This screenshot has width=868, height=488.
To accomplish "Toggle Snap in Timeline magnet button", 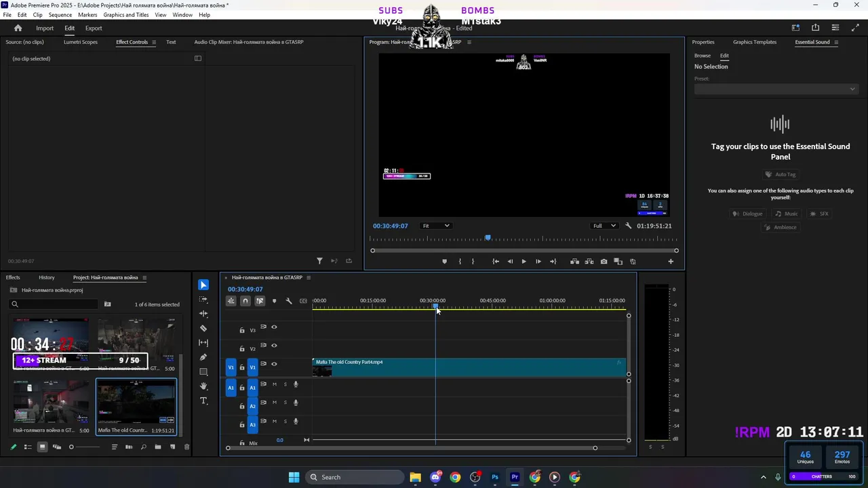I will coord(245,301).
